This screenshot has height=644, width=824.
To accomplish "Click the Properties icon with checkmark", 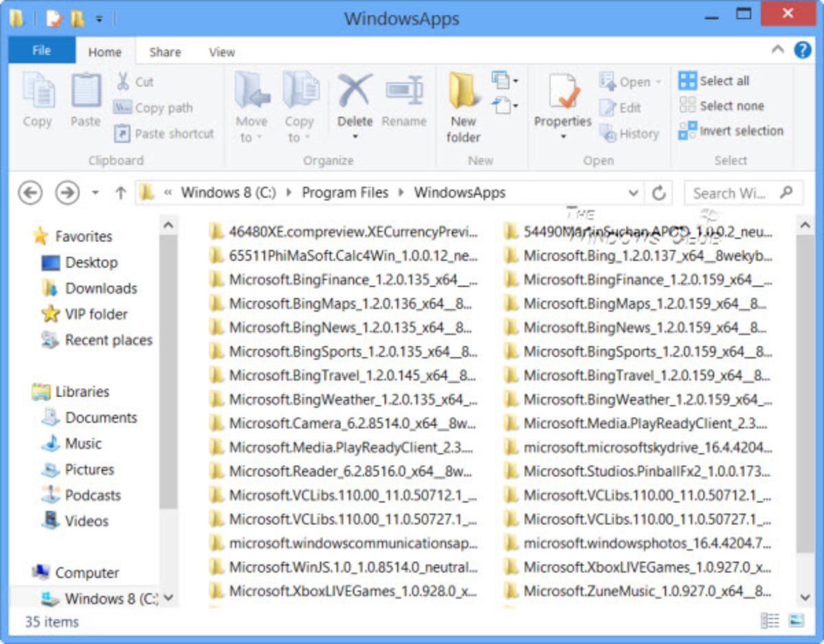I will [563, 91].
